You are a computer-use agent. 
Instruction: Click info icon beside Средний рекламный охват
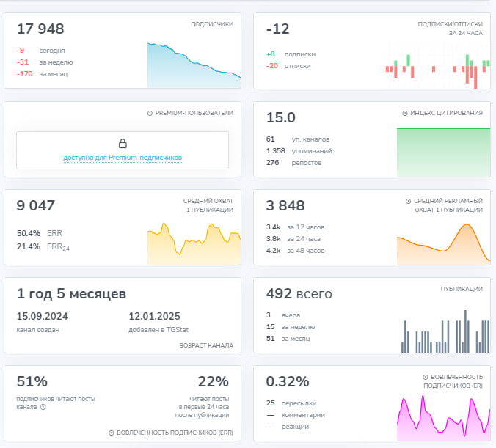click(x=409, y=201)
